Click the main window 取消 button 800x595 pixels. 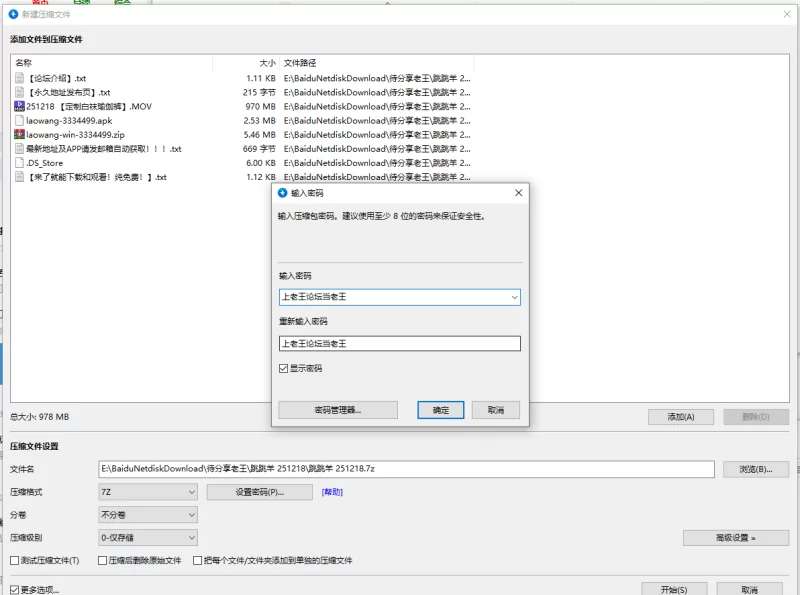pyautogui.click(x=749, y=589)
